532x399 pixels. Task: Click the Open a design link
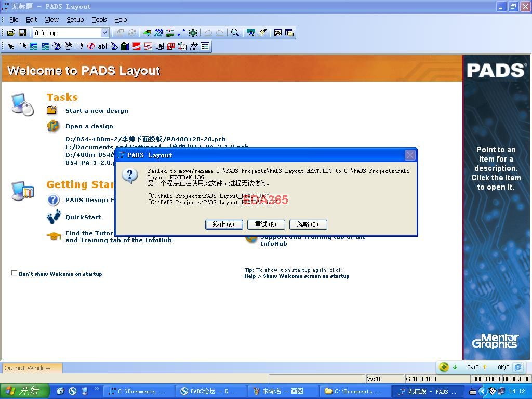click(89, 126)
